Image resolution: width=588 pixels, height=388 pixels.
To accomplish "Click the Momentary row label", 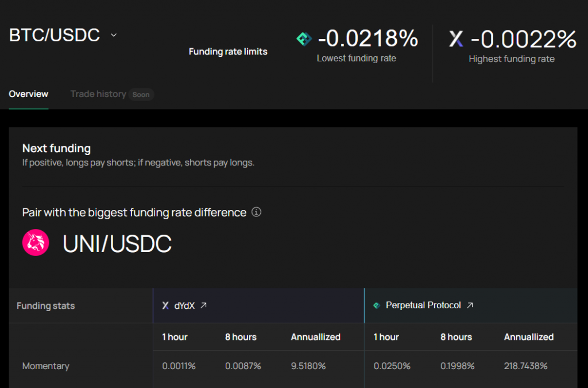I will click(45, 366).
